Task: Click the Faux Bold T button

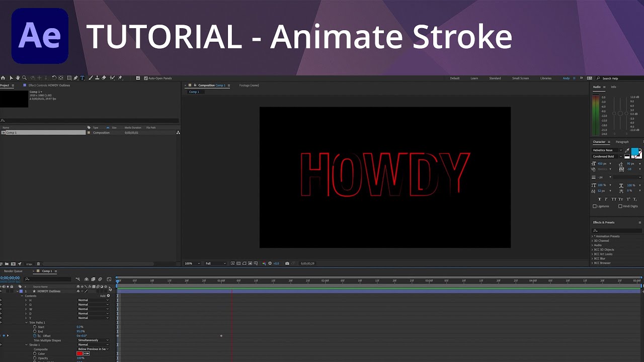Action: click(599, 199)
